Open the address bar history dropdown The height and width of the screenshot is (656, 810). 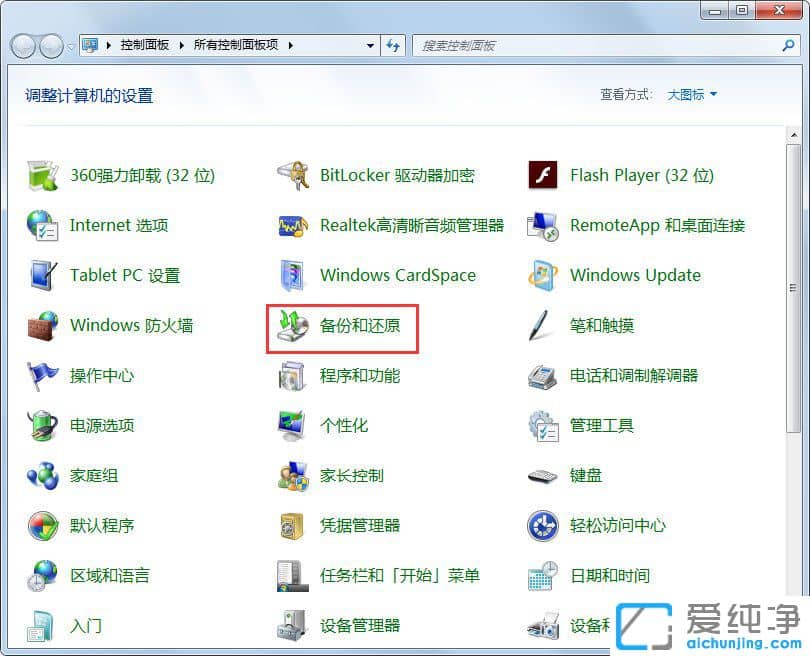coord(370,45)
